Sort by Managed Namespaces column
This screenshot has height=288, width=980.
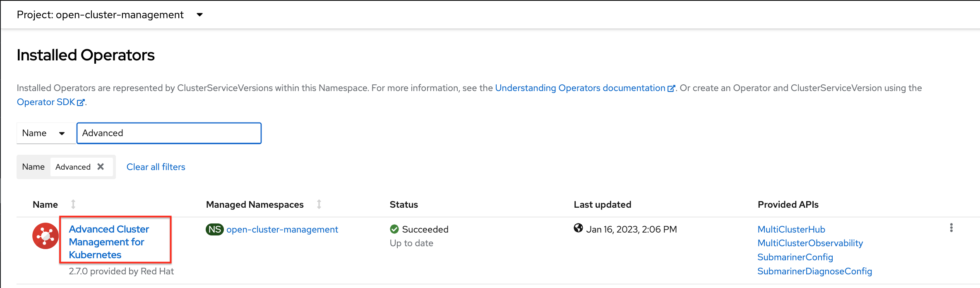[x=255, y=204]
